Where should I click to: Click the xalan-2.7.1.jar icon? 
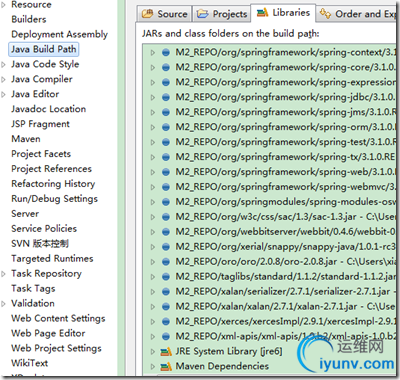(166, 307)
